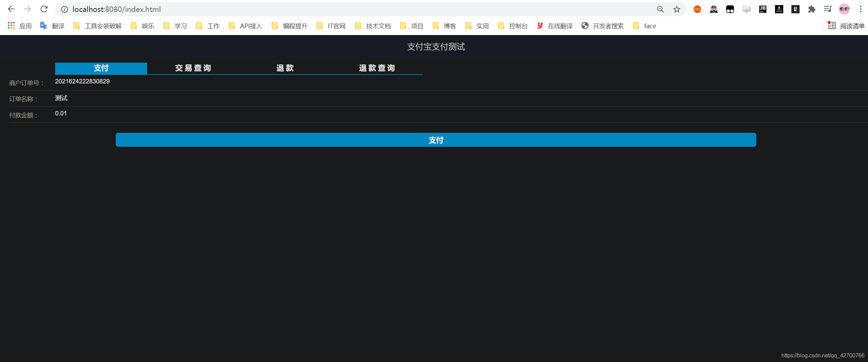Viewport: 868px width, 362px height.
Task: Open the API接入 bookmark folder
Action: click(245, 26)
